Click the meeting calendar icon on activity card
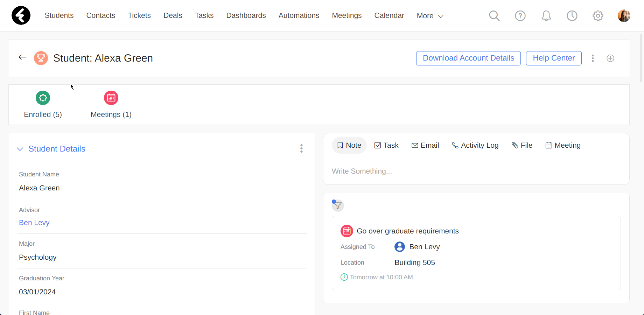644x315 pixels. click(347, 231)
